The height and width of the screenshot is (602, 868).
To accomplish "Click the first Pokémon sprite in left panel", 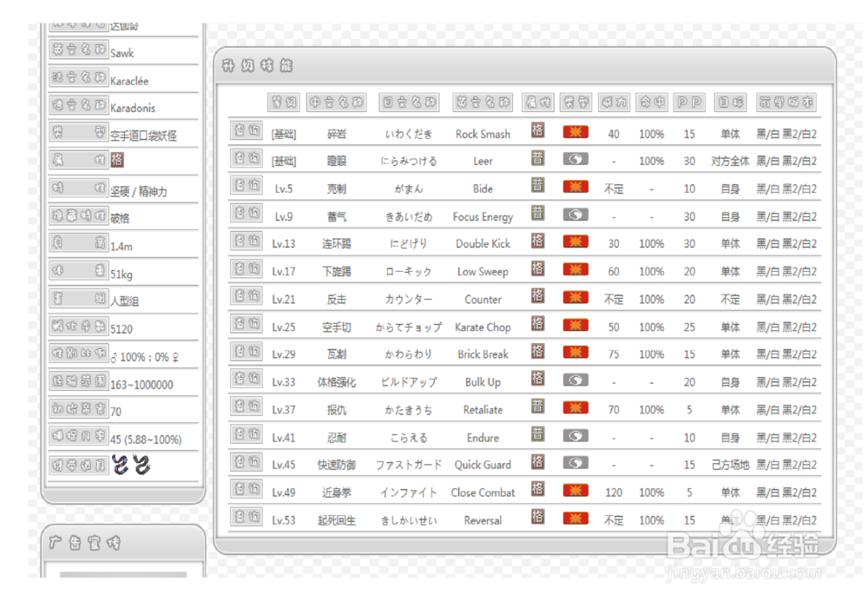I will (120, 465).
